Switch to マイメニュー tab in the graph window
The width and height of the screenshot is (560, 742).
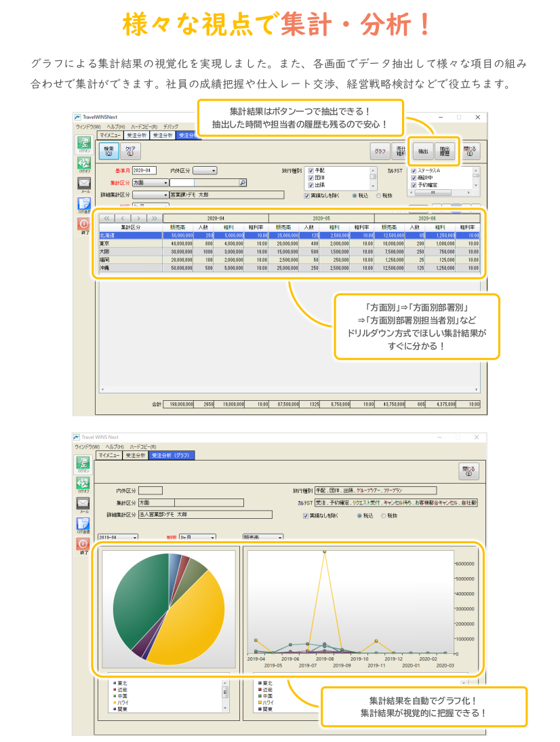109,455
